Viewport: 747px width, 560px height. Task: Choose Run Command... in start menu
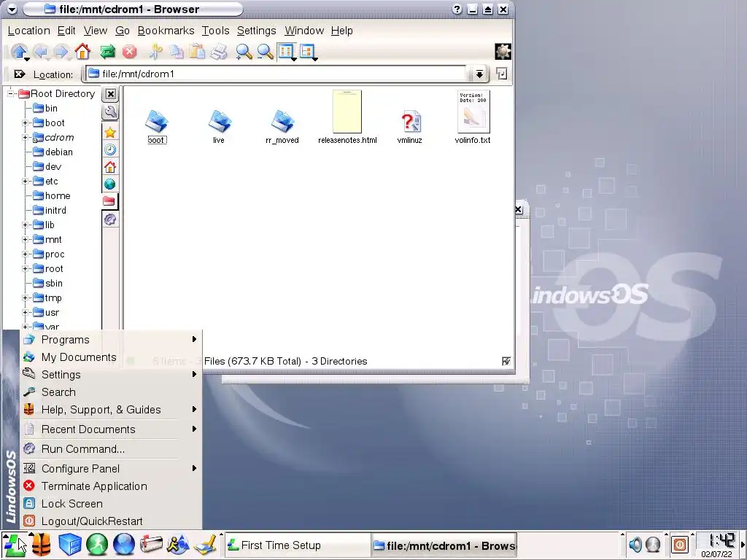[x=111, y=449]
